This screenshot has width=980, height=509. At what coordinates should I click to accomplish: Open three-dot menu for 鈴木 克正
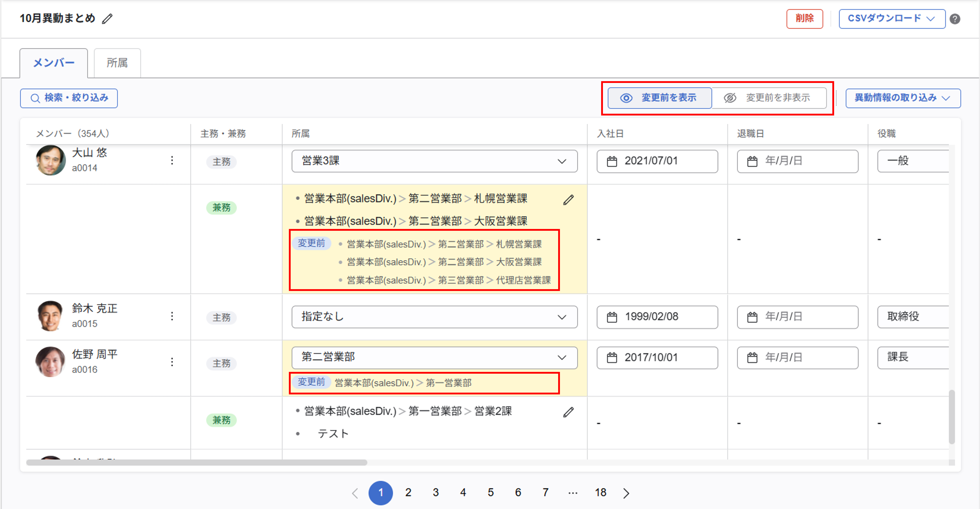tap(172, 316)
